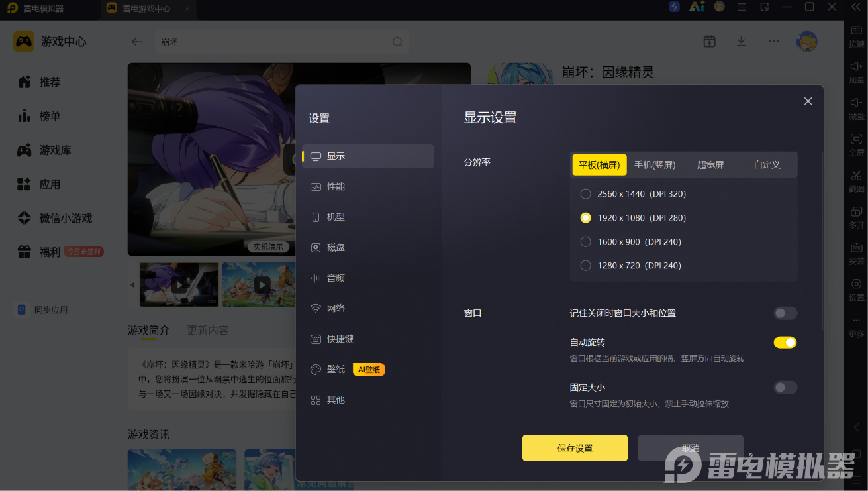Open the three-dot menu beside downloads
Image resolution: width=868 pixels, height=491 pixels.
[774, 42]
